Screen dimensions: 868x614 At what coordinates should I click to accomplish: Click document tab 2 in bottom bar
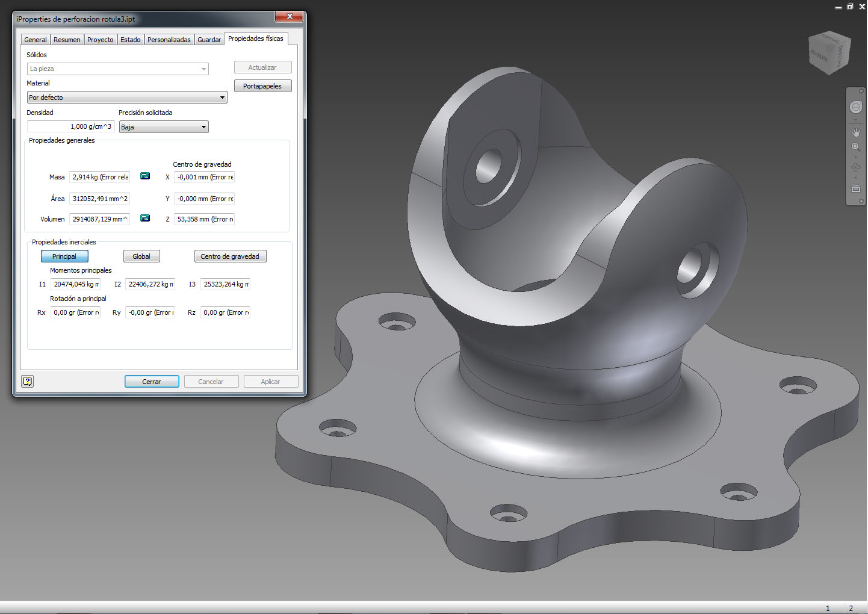[x=851, y=608]
